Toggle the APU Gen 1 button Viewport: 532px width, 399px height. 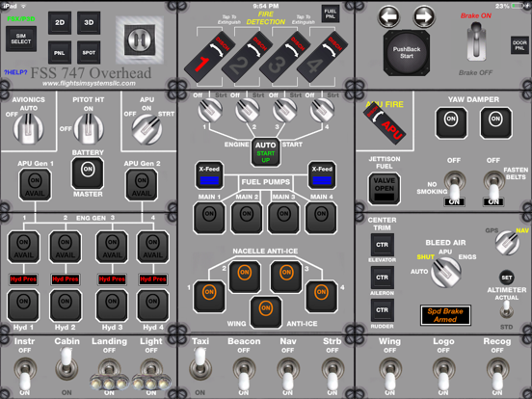(x=35, y=185)
